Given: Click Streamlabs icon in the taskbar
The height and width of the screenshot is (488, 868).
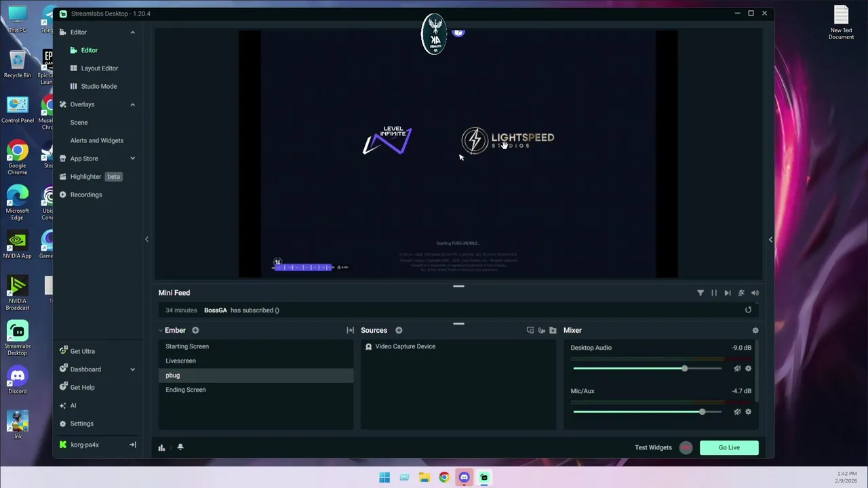Looking at the screenshot, I should (484, 478).
